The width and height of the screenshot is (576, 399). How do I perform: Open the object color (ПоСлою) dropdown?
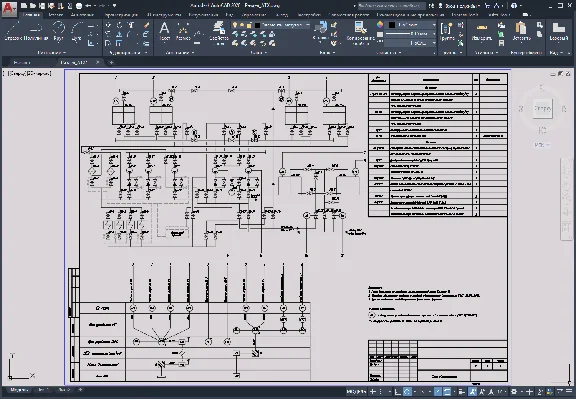(433, 25)
